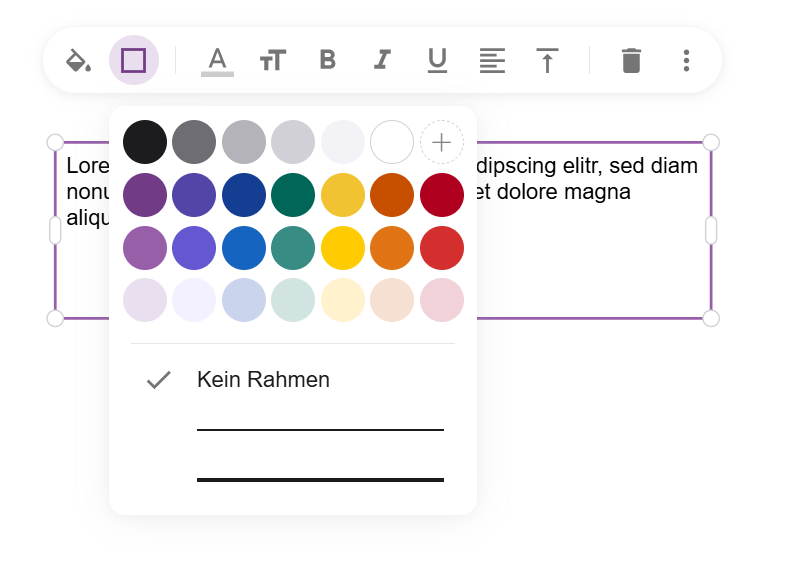
Task: Pick the dark crimson red swatch
Action: click(442, 195)
